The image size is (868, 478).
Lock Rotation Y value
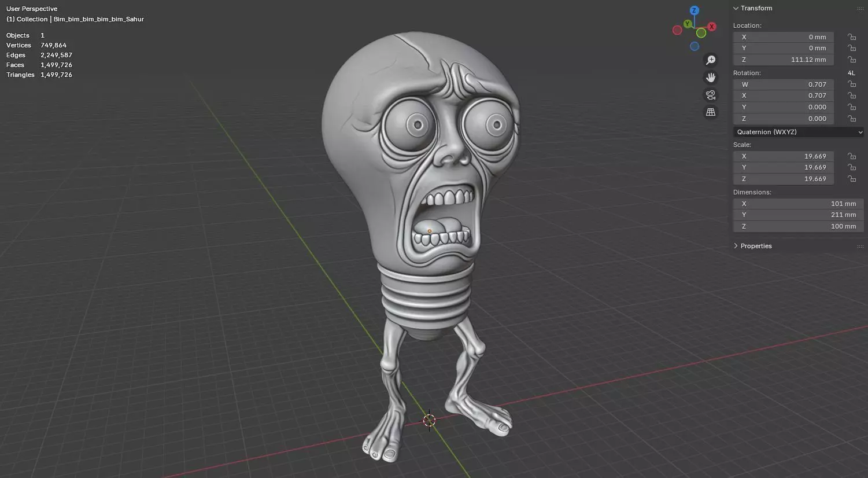pos(852,107)
